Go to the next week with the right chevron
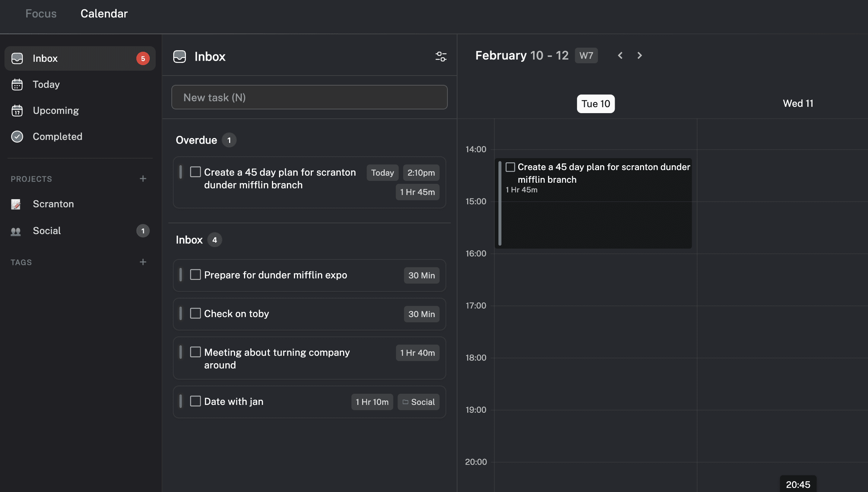This screenshot has width=868, height=492. tap(639, 55)
